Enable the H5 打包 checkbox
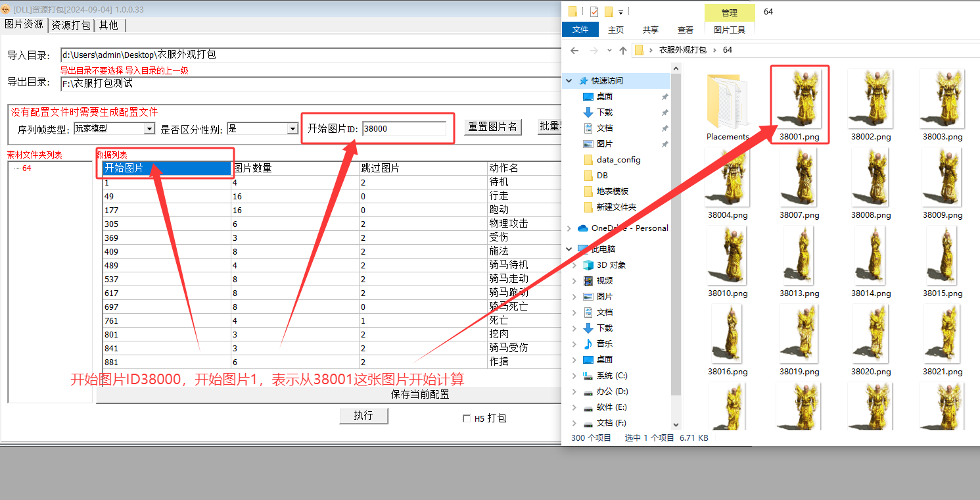The height and width of the screenshot is (500, 980). 467,418
